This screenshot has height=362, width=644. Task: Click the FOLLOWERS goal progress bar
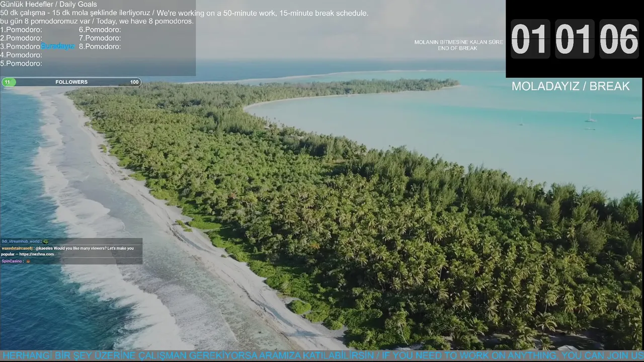click(x=71, y=82)
